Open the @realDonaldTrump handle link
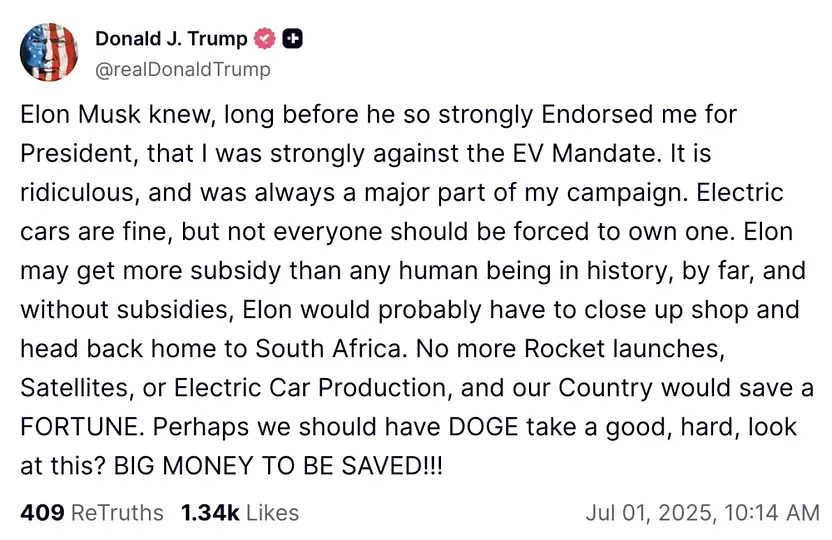Image resolution: width=832 pixels, height=540 pixels. point(183,70)
